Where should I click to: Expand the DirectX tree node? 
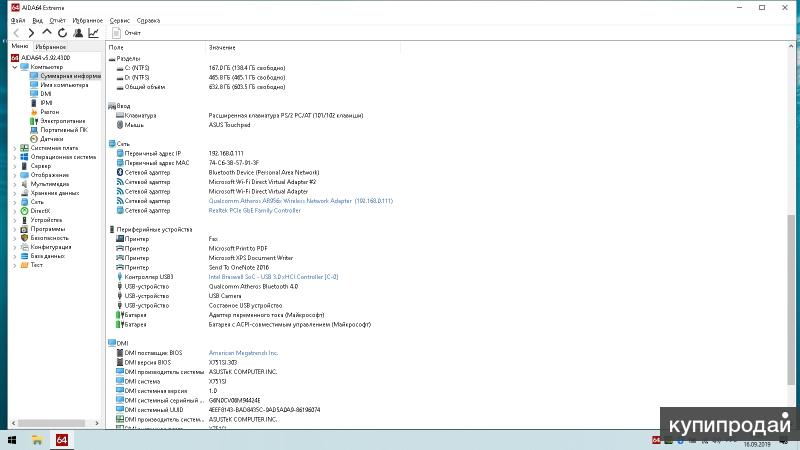(15, 211)
